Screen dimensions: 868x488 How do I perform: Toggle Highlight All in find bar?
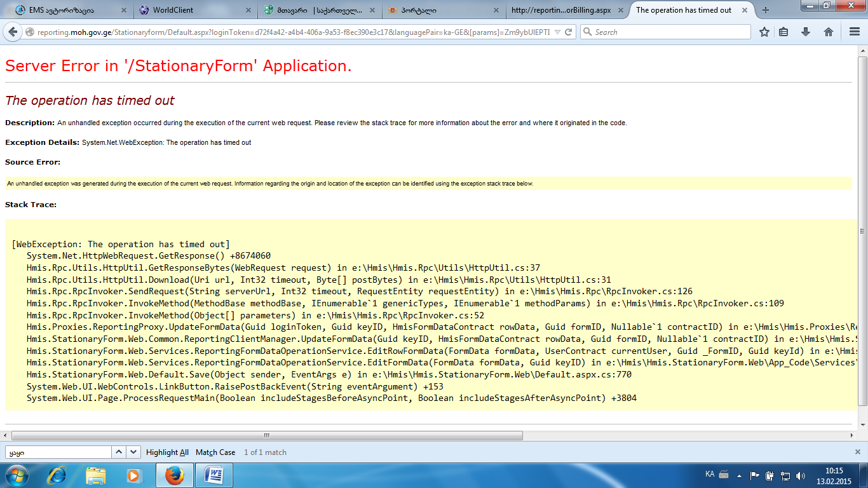click(x=167, y=452)
